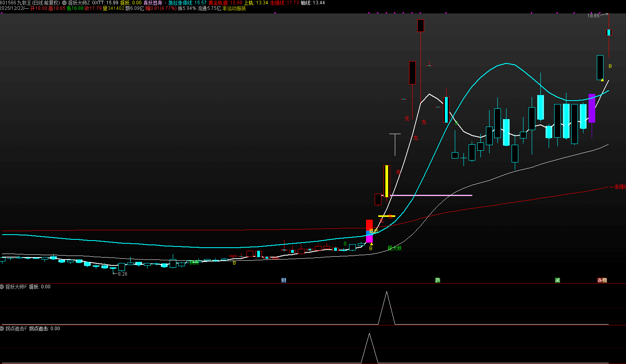Click the green S sell signal marker
Screen dimensions: 626x364
(x=345, y=244)
